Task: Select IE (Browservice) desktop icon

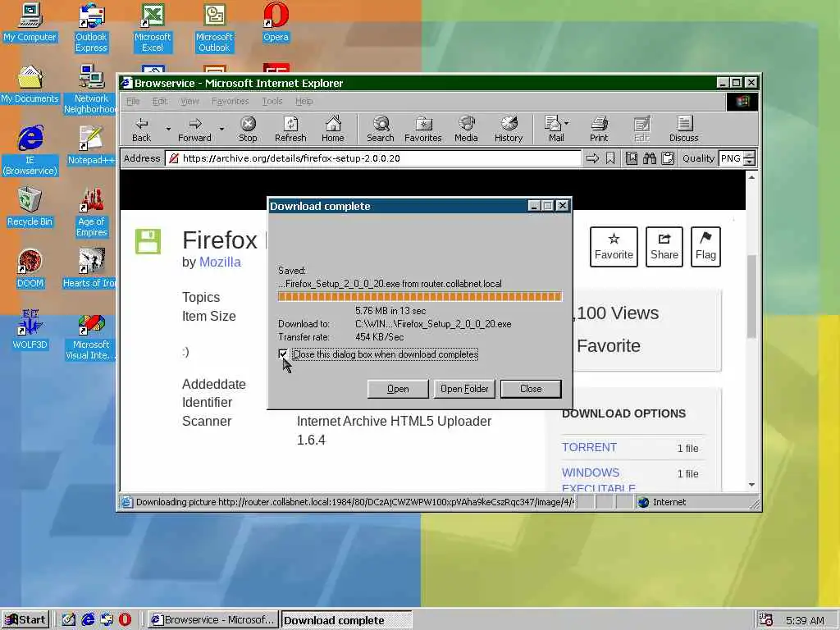Action: click(x=30, y=151)
